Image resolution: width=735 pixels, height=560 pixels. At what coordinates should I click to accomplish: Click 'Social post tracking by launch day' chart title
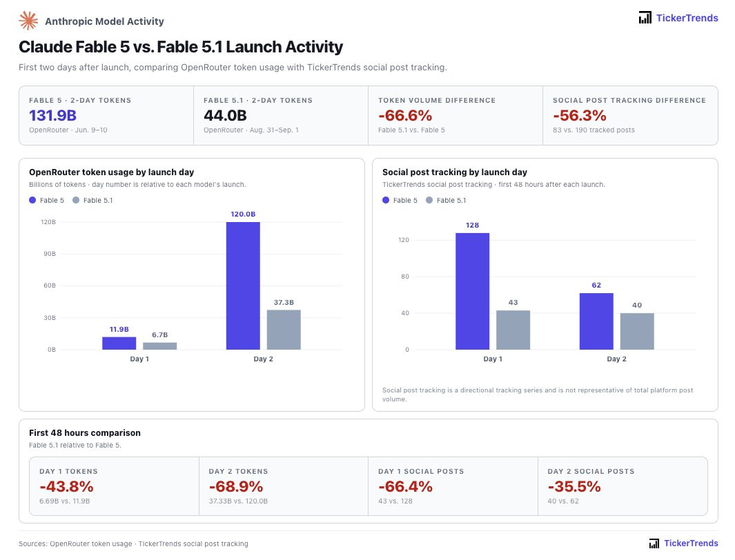tap(455, 172)
